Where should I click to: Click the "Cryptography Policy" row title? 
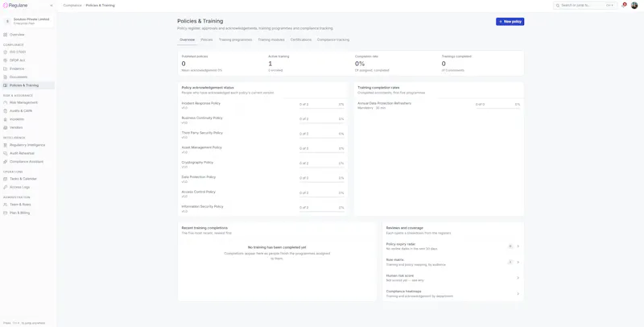pyautogui.click(x=197, y=162)
